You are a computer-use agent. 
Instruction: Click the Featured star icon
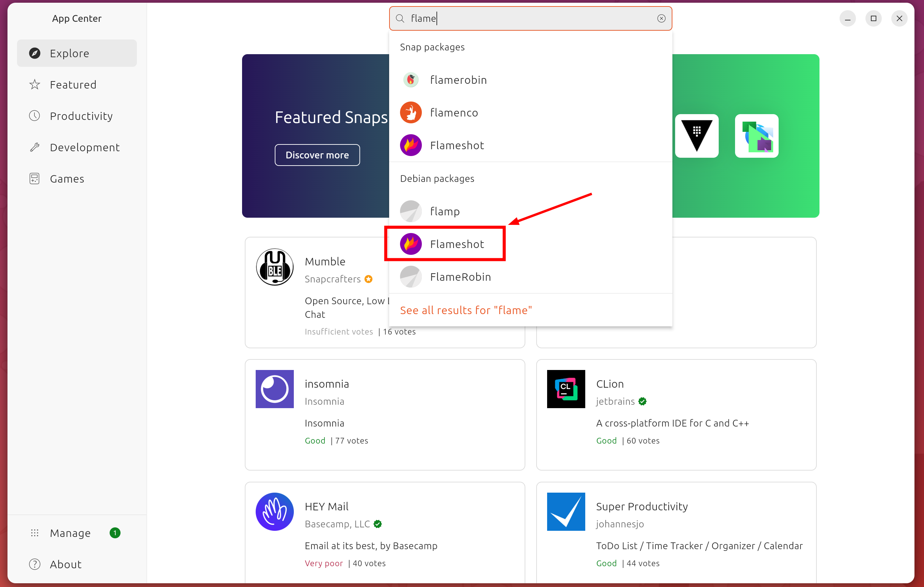click(x=34, y=84)
